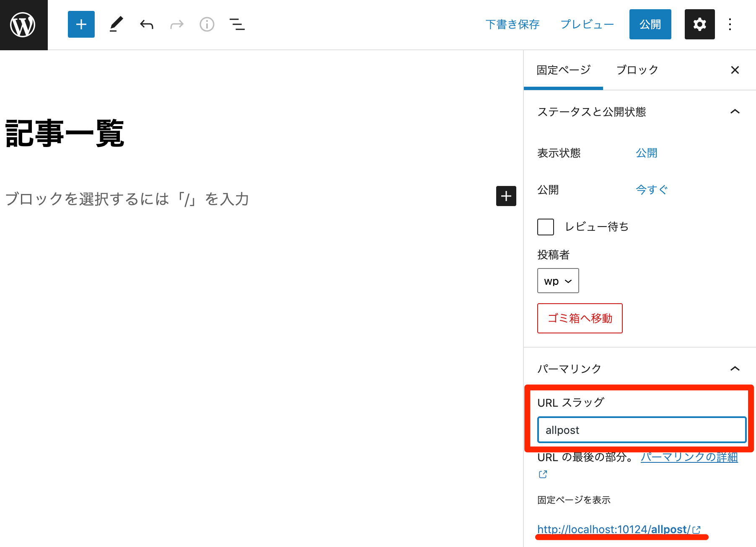Click the ゴミ箱へ移動 button
Screen dimensions: 756x547
point(580,318)
